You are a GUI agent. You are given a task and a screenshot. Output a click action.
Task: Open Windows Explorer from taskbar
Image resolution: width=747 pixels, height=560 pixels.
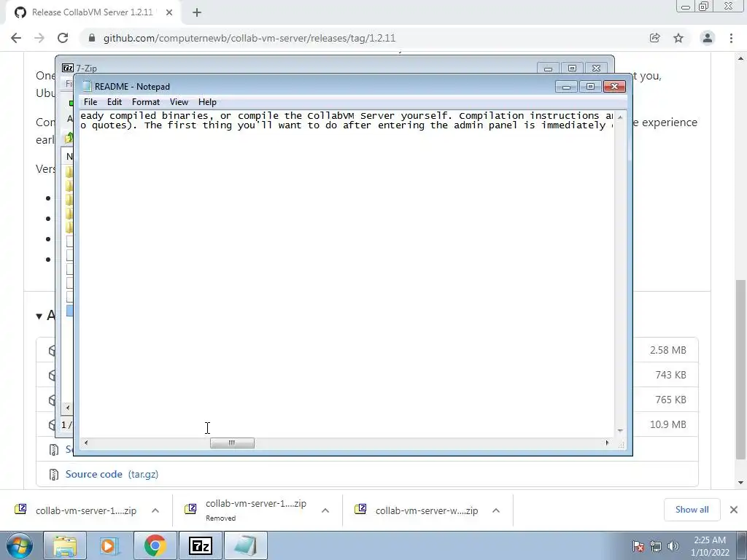click(x=65, y=545)
